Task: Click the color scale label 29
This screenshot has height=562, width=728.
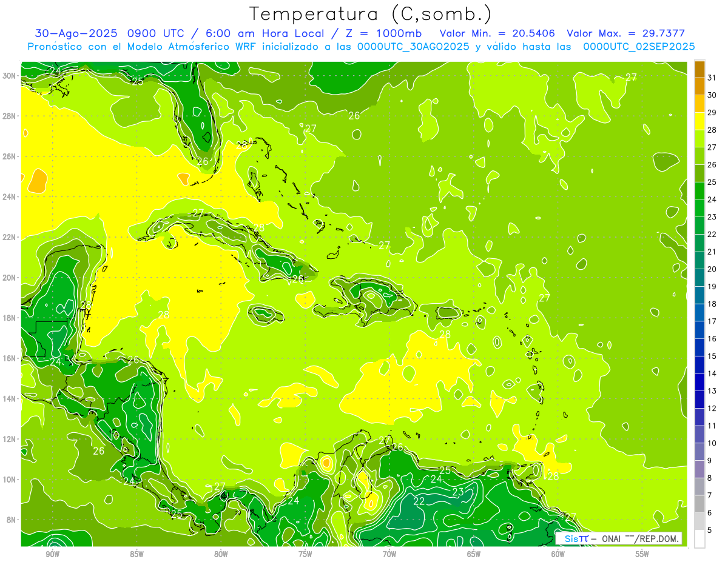Action: [712, 112]
